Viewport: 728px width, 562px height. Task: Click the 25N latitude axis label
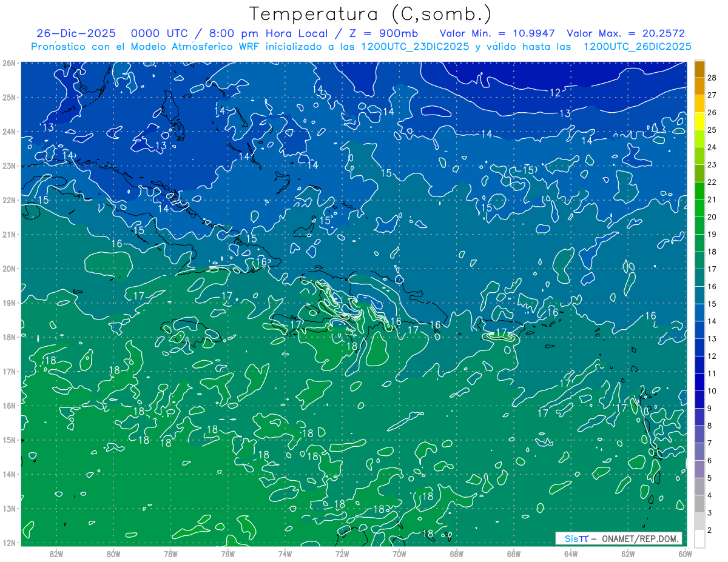pos(9,97)
